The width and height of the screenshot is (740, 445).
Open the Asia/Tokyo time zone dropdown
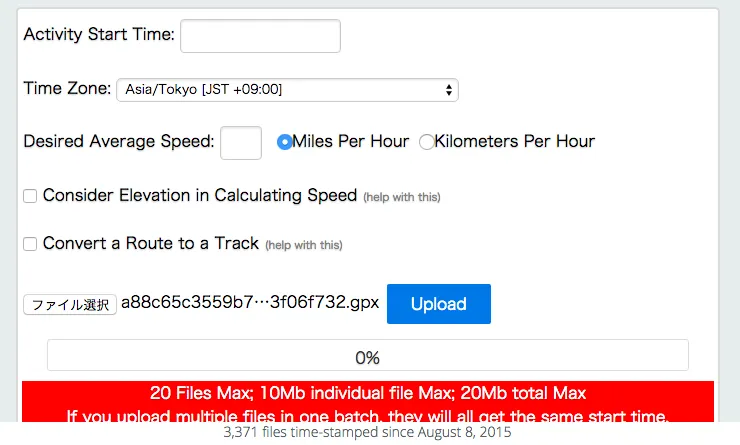[287, 90]
